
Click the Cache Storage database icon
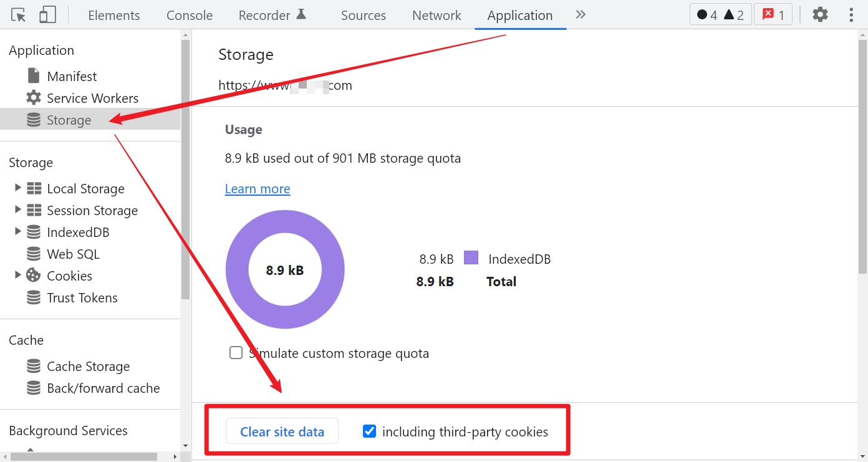coord(34,366)
